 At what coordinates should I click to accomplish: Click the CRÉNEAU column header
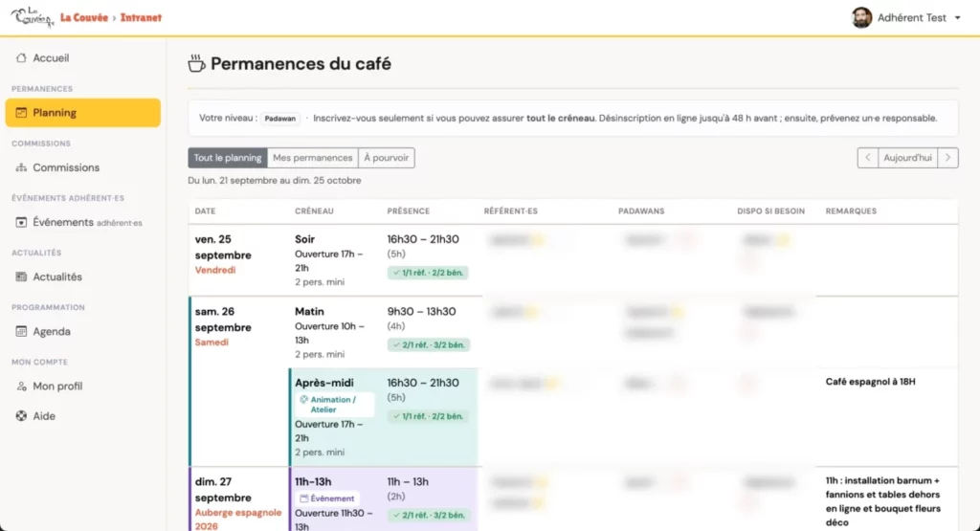coord(314,211)
